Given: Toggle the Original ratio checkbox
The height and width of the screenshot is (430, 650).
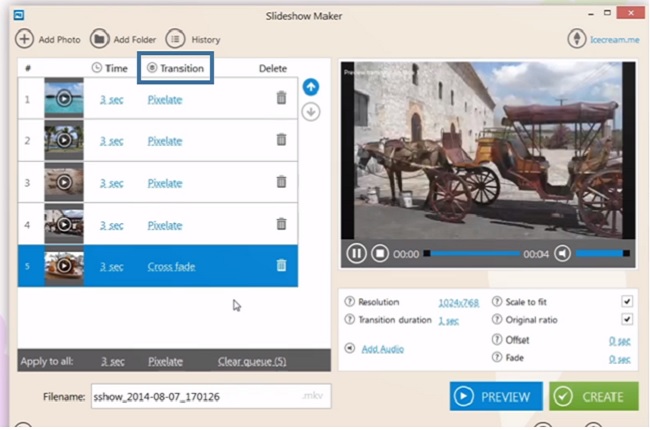Looking at the screenshot, I should (x=627, y=319).
